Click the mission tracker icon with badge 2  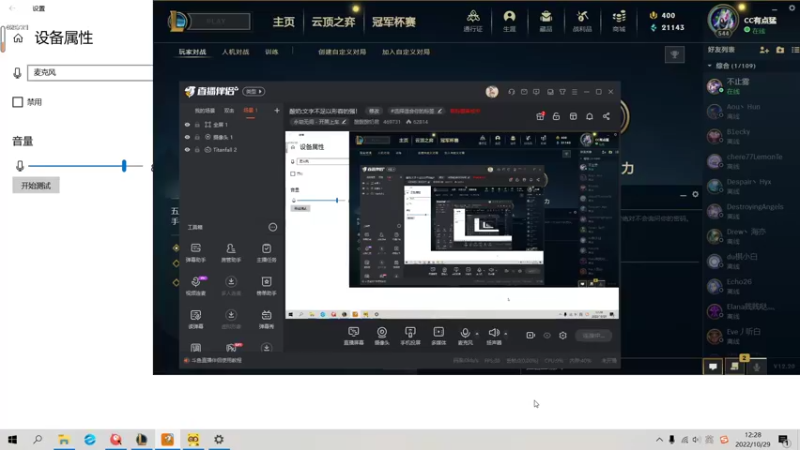[735, 365]
